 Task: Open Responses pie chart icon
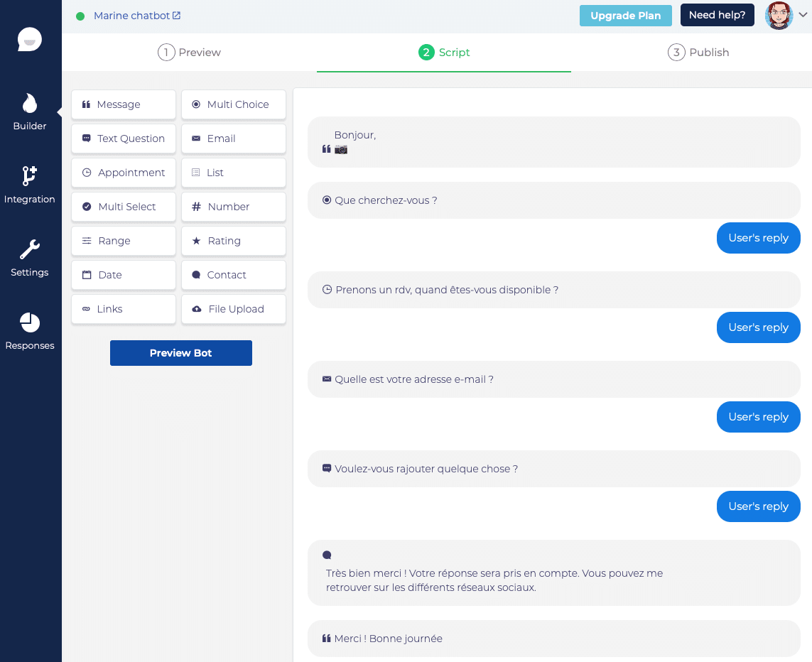point(30,323)
